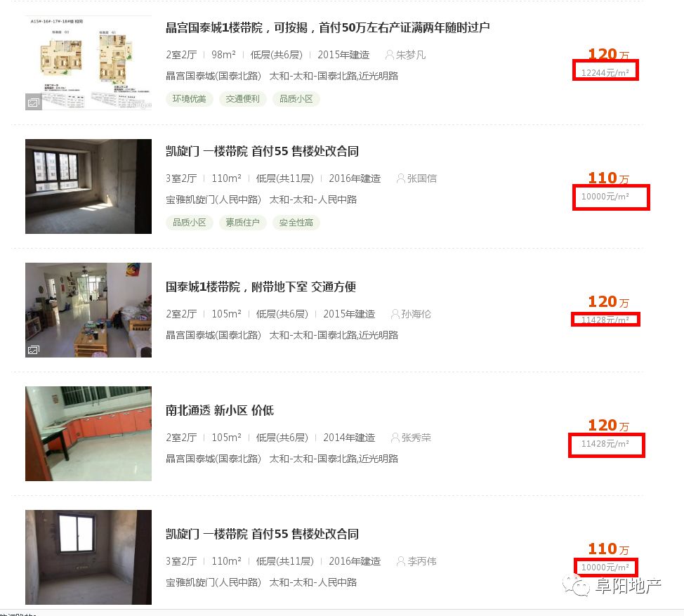View the orange kitchen cabinet thumbnail

(x=88, y=433)
